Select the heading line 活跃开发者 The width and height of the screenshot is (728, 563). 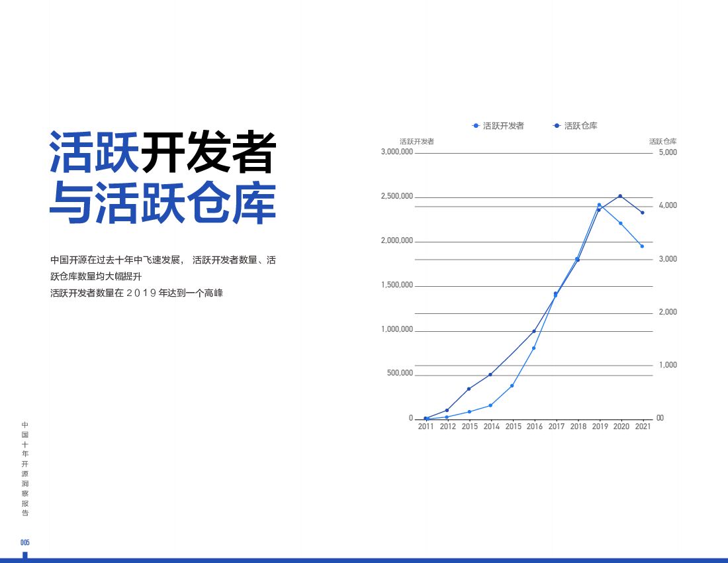point(163,152)
